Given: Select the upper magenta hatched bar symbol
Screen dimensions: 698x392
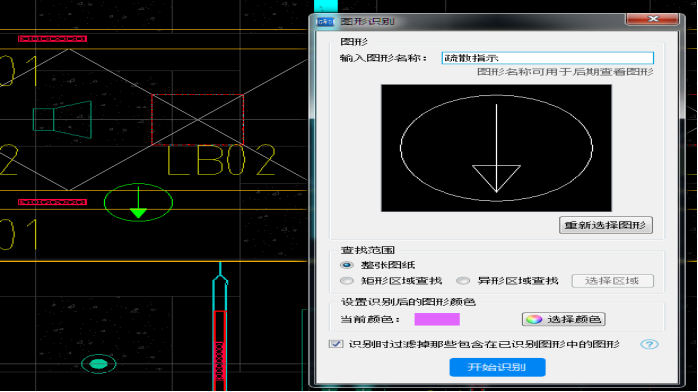Looking at the screenshot, I should (53, 39).
